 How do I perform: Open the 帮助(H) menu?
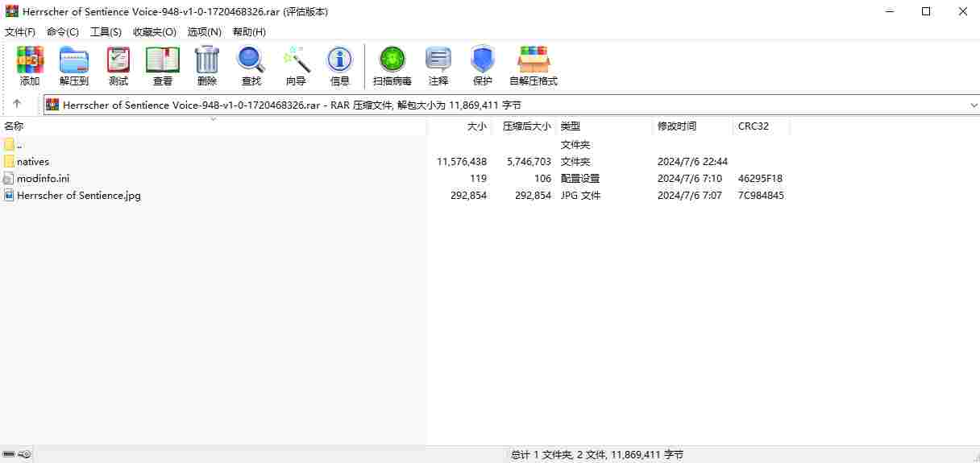coord(249,31)
